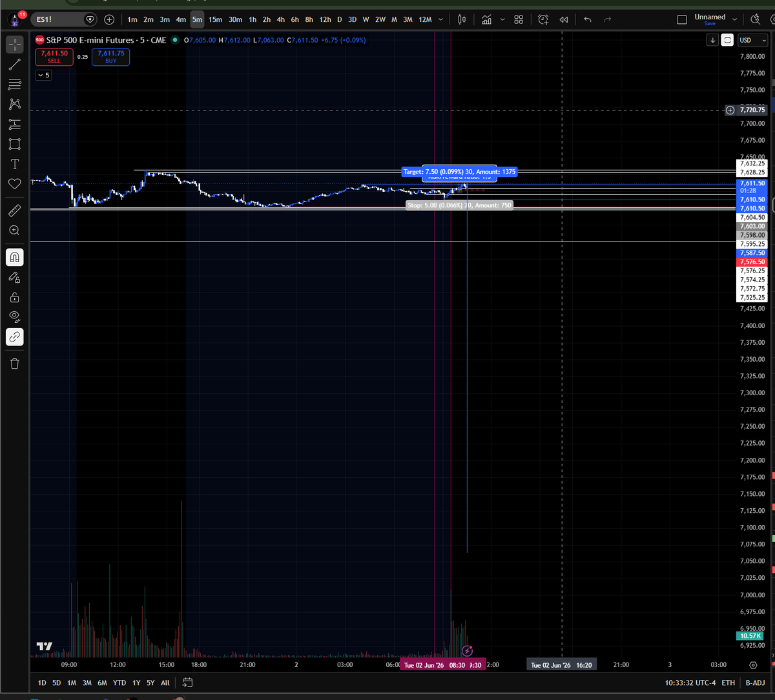
Task: Select the D daily timeframe
Action: 339,19
